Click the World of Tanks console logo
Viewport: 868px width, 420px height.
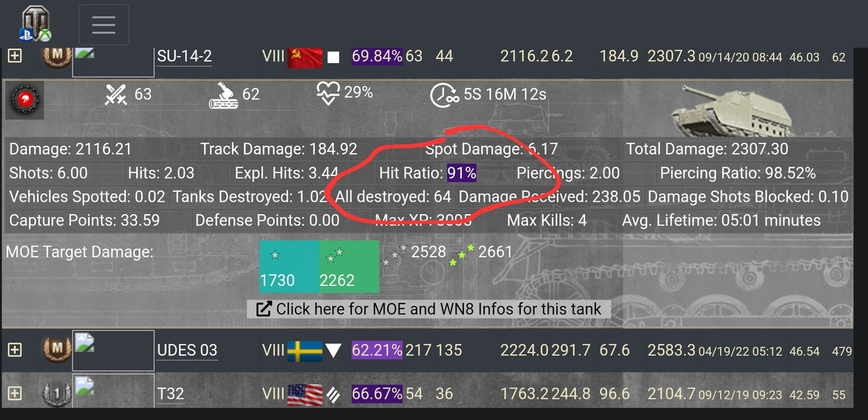pyautogui.click(x=35, y=22)
